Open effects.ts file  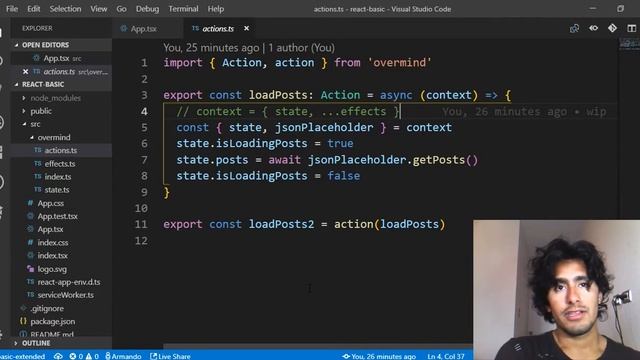(60, 164)
